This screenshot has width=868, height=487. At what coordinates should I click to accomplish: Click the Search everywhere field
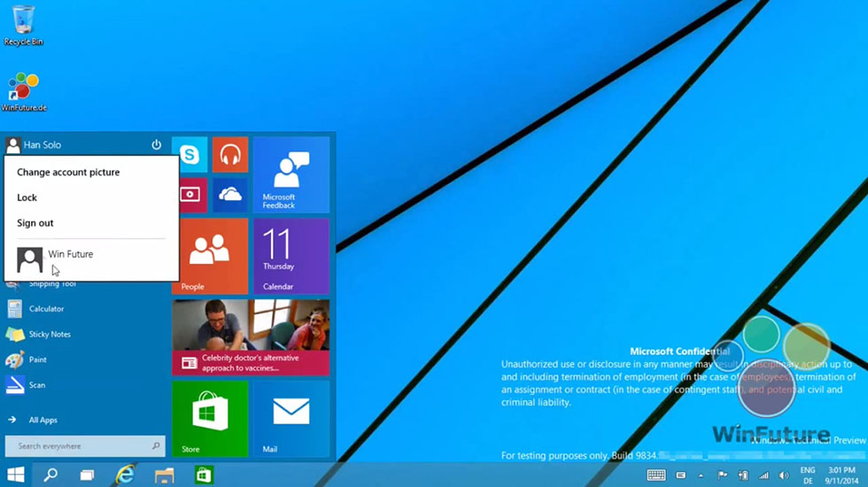pos(81,446)
